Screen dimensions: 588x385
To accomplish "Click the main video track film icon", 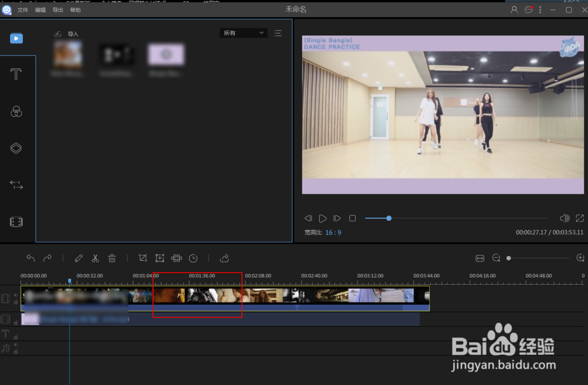I will [5, 298].
